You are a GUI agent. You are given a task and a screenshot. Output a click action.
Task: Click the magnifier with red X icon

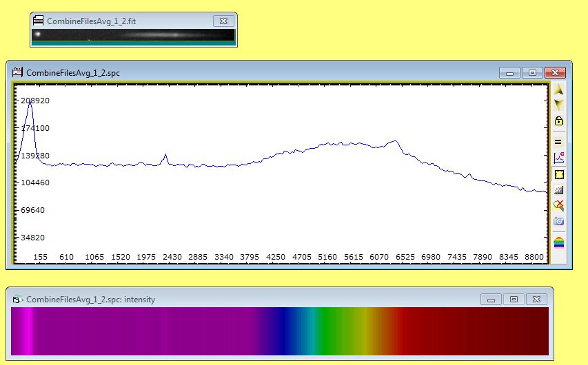pos(559,205)
